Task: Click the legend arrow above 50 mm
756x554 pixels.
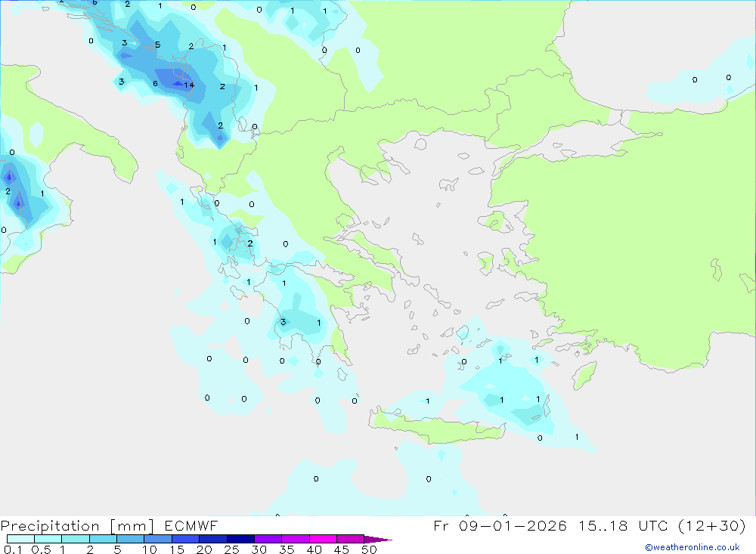Action: pos(377,539)
